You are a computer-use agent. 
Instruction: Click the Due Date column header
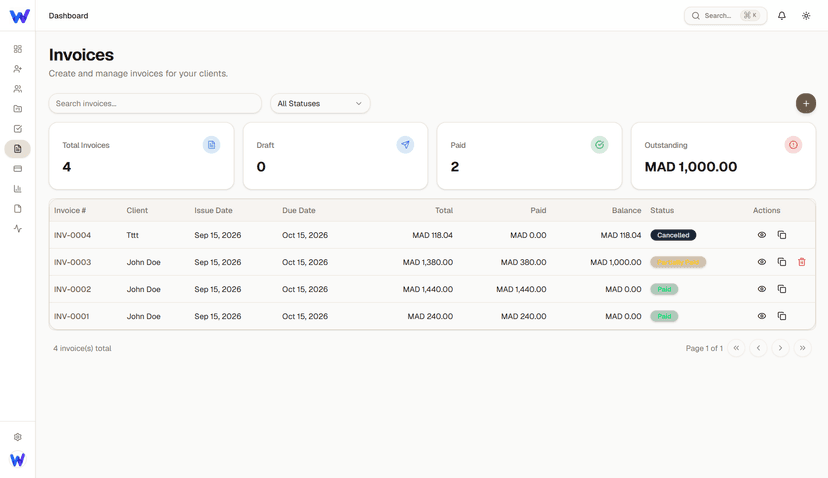coord(299,210)
